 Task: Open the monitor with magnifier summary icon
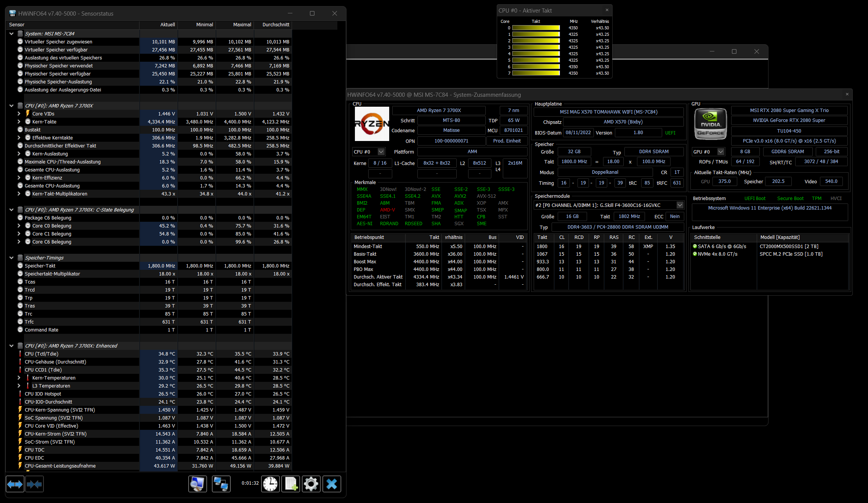[197, 484]
